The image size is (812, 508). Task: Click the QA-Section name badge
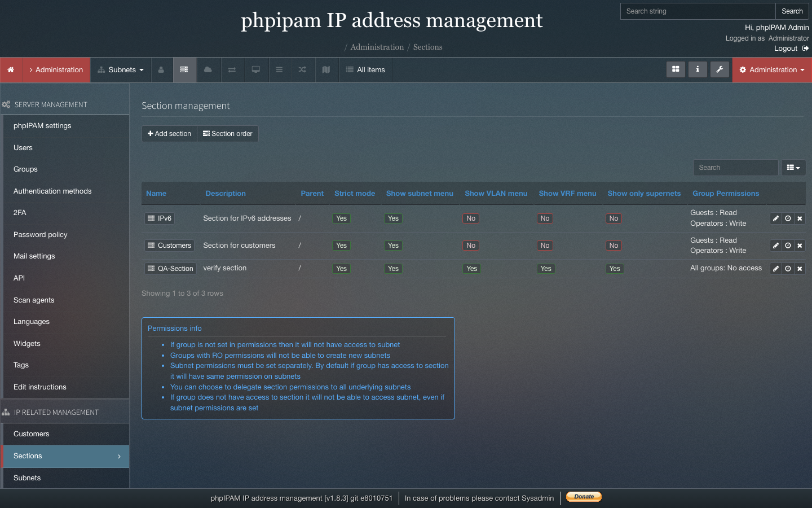point(170,269)
